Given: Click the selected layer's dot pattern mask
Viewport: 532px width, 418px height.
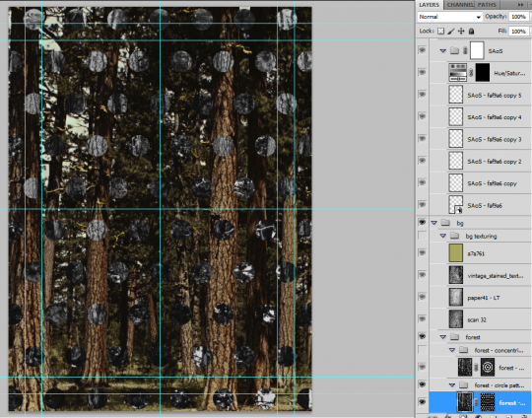Looking at the screenshot, I should (x=488, y=402).
